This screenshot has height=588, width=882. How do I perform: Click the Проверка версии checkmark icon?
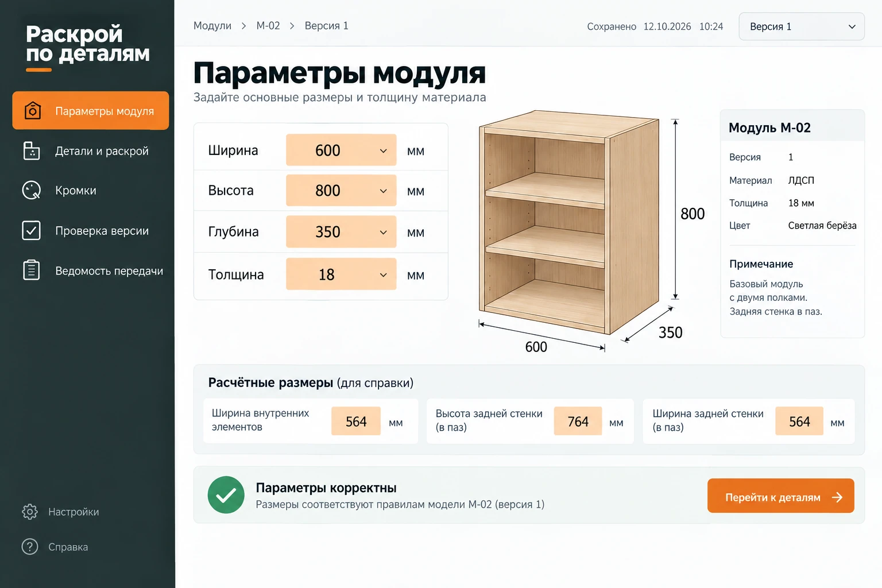pos(31,230)
